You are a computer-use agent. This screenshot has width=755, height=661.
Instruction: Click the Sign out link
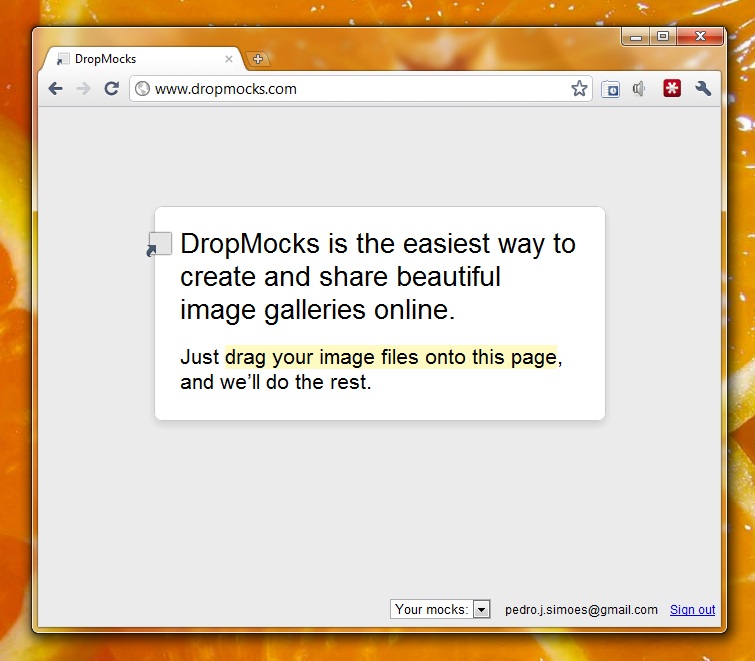pyautogui.click(x=692, y=610)
